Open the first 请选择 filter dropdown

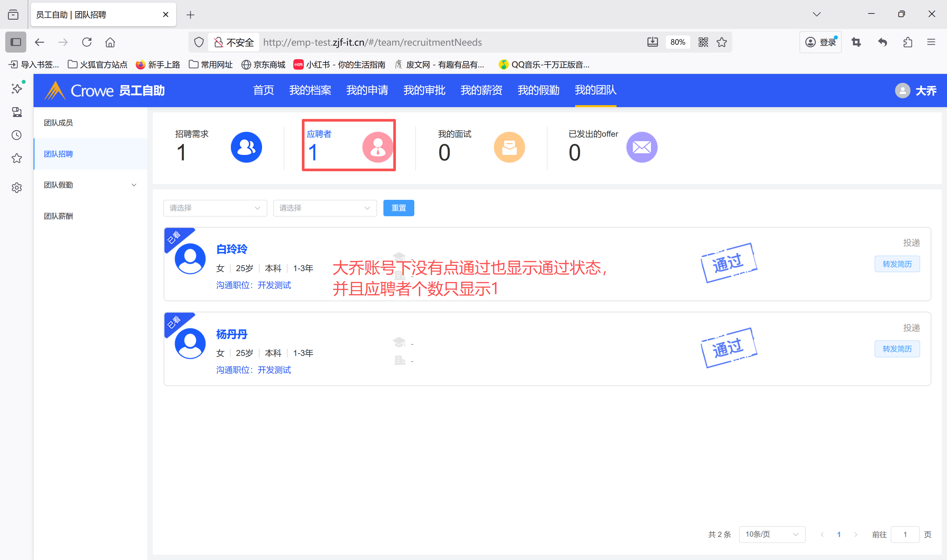(215, 208)
